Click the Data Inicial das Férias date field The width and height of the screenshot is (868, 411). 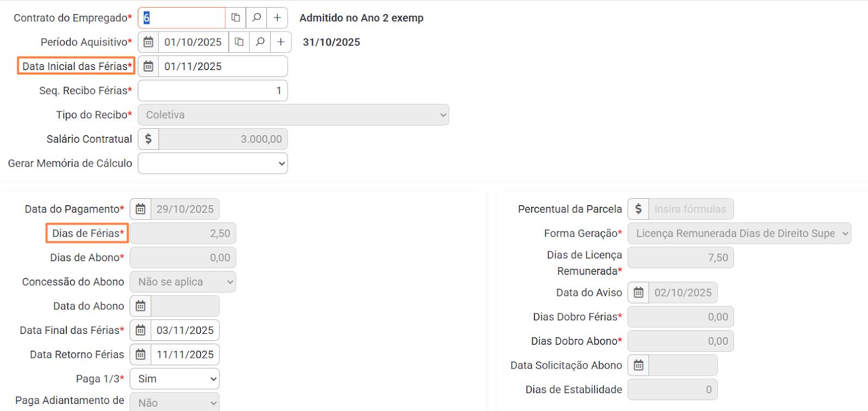(x=222, y=66)
